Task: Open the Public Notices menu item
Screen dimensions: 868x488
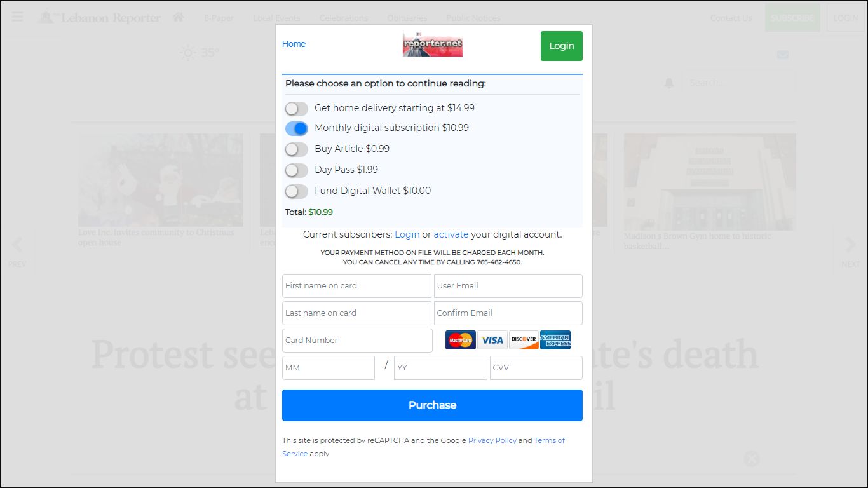Action: point(473,18)
